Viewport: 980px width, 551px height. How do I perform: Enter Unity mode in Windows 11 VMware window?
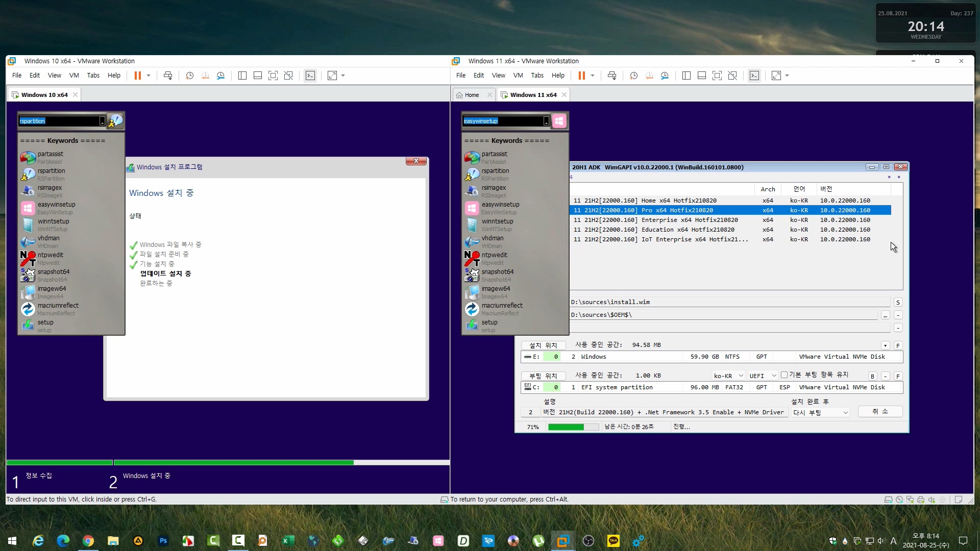point(732,76)
